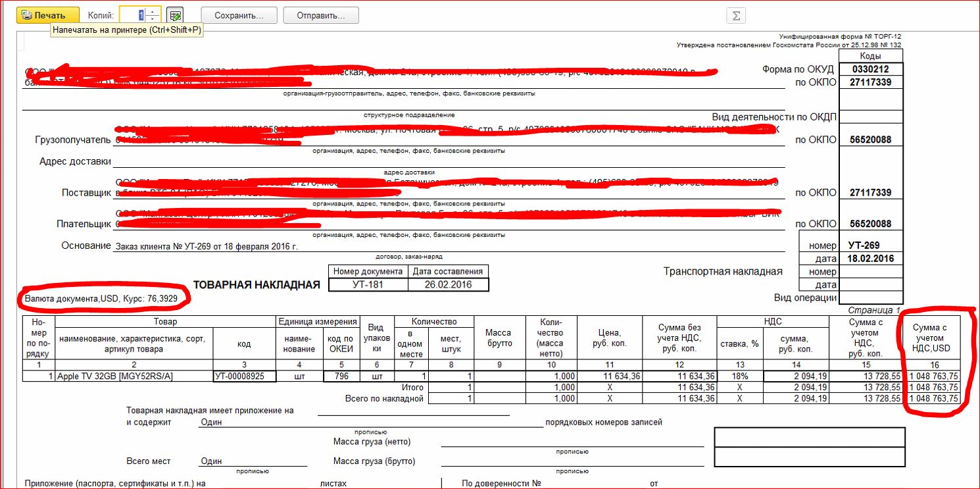Select the Apple TV row НДС sum 2 094,19
This screenshot has height=489, width=980.
pyautogui.click(x=796, y=376)
